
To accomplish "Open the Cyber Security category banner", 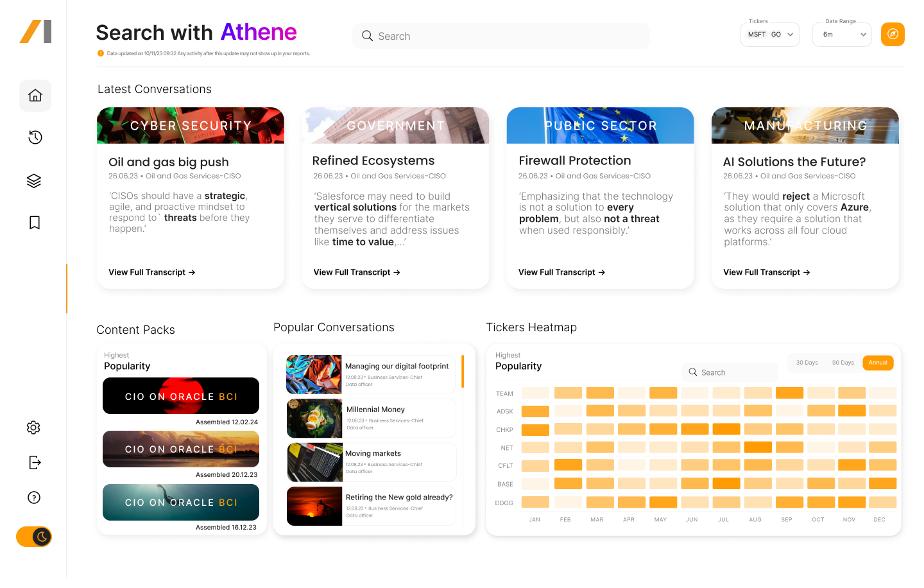I will 190,125.
